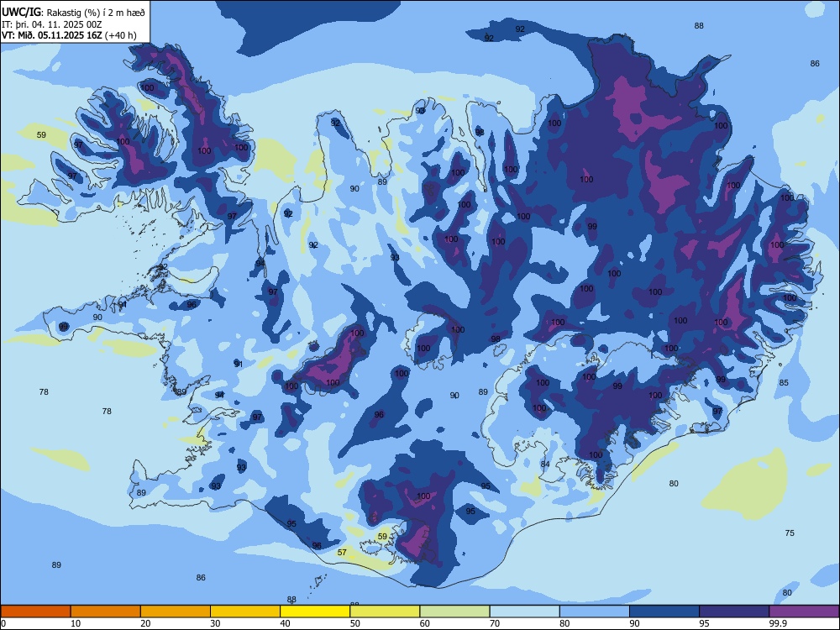The width and height of the screenshot is (840, 630).
Task: Pick the light green 60–70 legend swatch
Action: coord(454,612)
